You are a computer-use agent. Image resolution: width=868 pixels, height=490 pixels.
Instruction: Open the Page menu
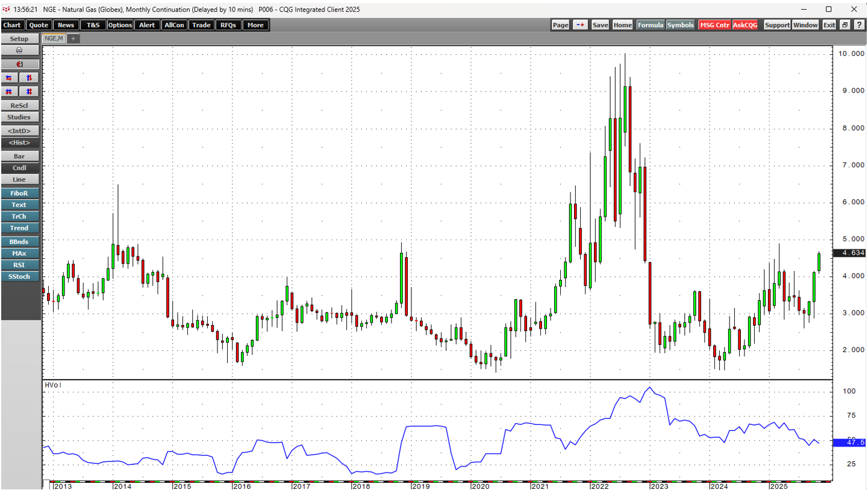[560, 25]
